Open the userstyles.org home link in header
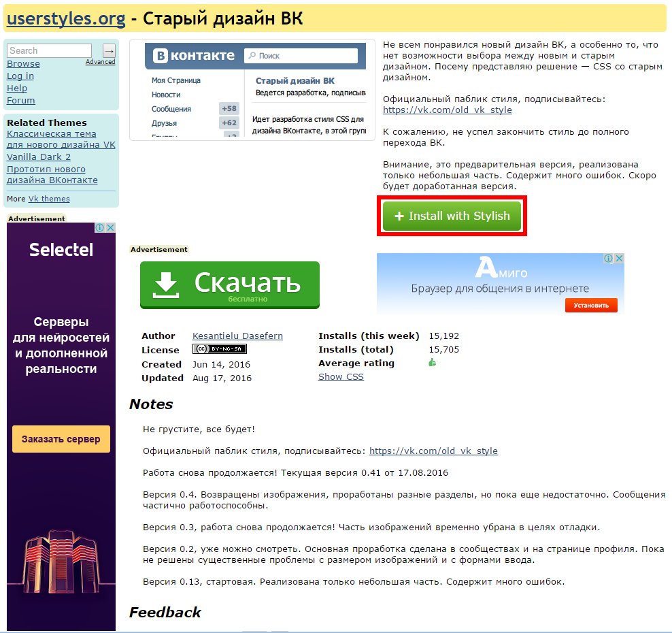The height and width of the screenshot is (633, 672). [x=66, y=18]
